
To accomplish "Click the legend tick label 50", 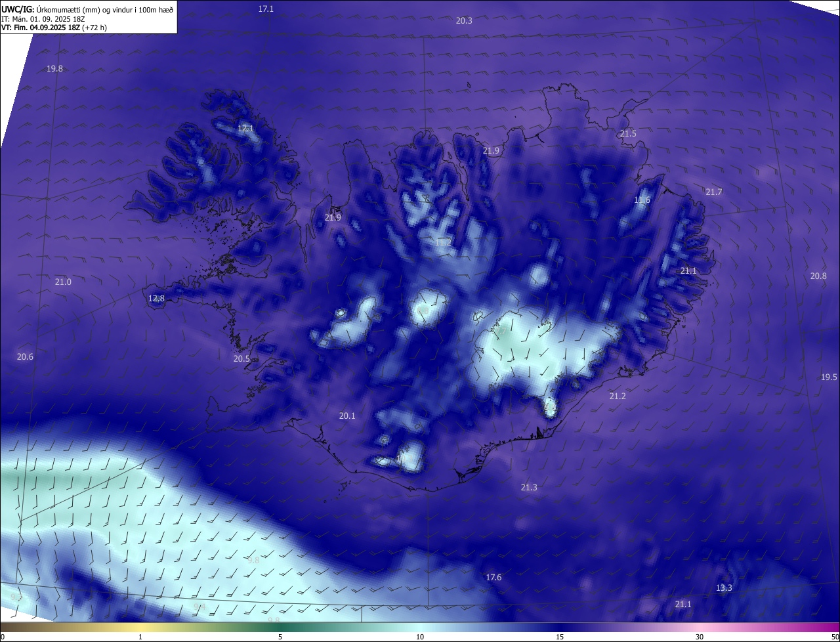I will [x=835, y=637].
